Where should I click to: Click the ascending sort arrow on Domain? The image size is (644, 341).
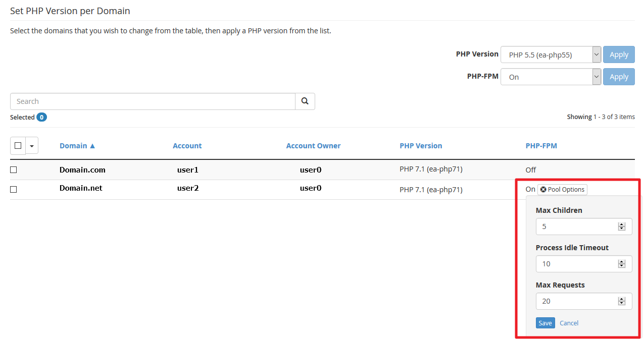pos(93,145)
